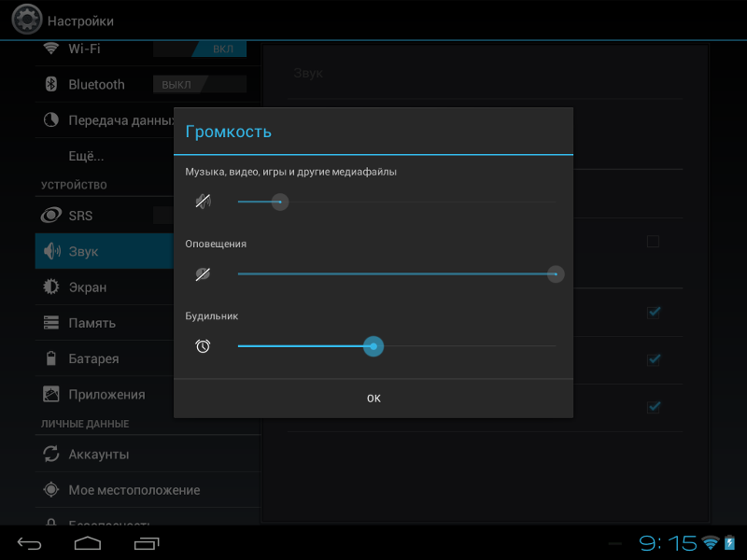Open the Мое местоположение entry
The height and width of the screenshot is (560, 747).
coord(148,489)
